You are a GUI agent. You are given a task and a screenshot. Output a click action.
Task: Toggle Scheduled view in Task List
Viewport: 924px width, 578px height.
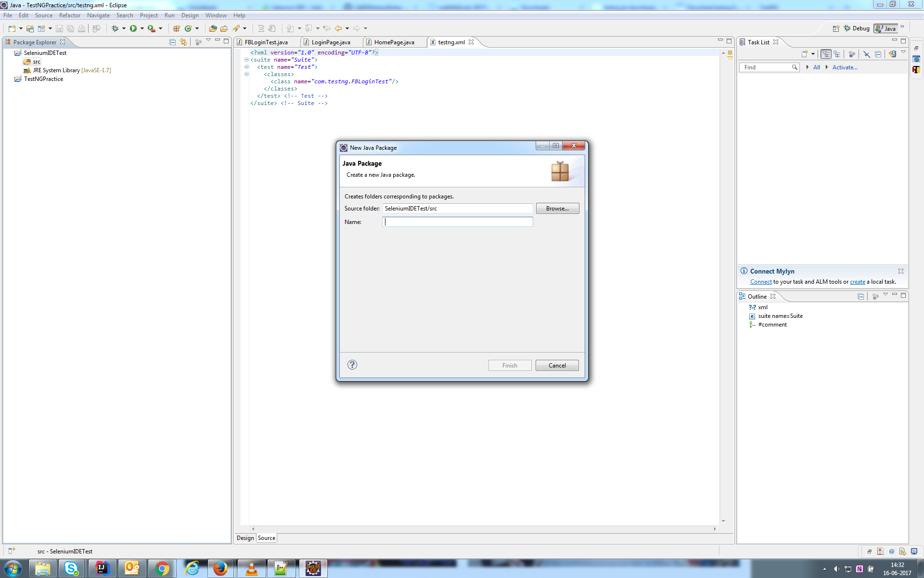pos(837,54)
